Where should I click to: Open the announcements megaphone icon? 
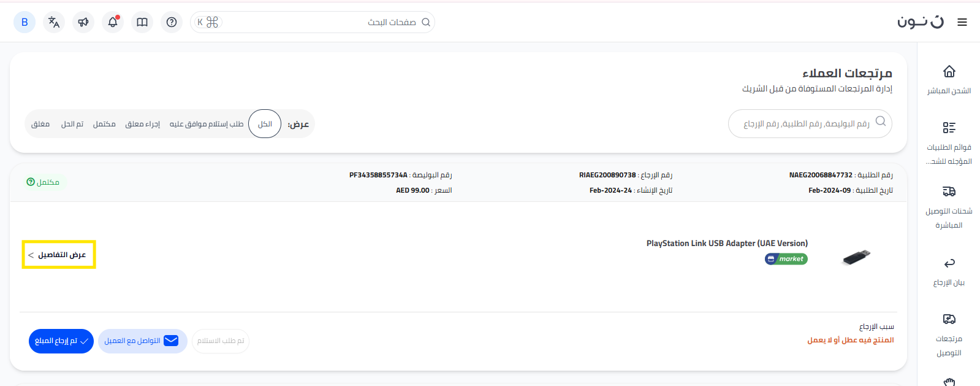(x=83, y=22)
